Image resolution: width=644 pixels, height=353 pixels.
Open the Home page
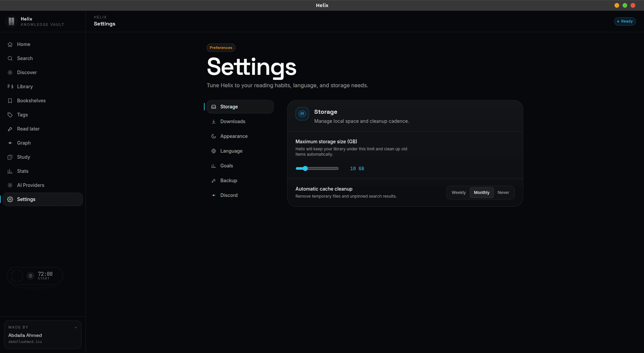43,44
